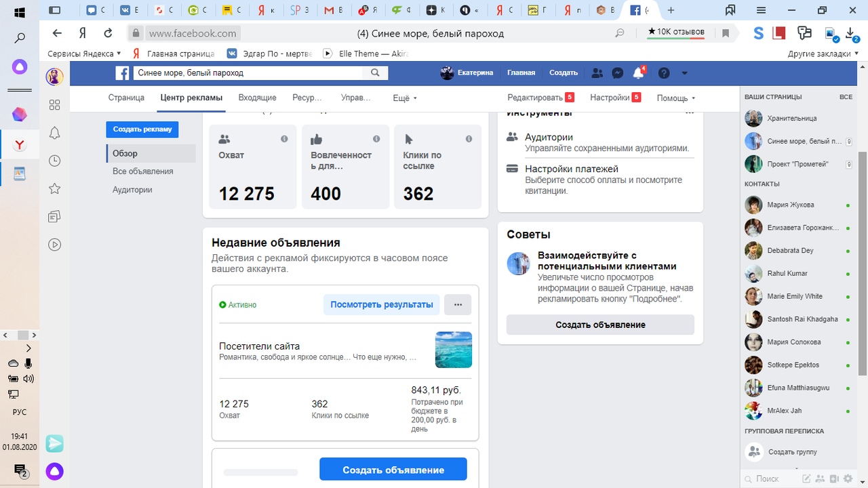
Task: Click the bookmark icon in address bar
Action: (x=725, y=33)
